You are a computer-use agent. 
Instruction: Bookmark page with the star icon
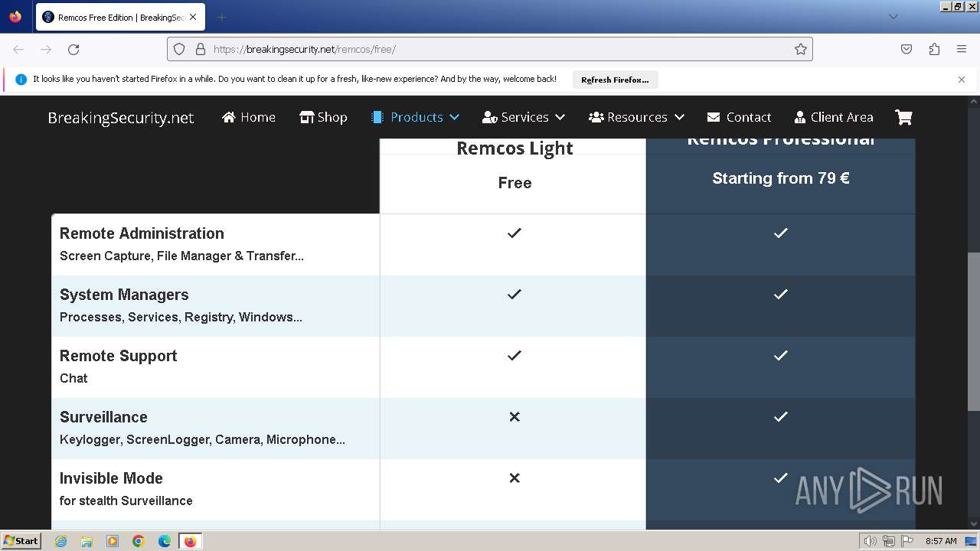(801, 49)
